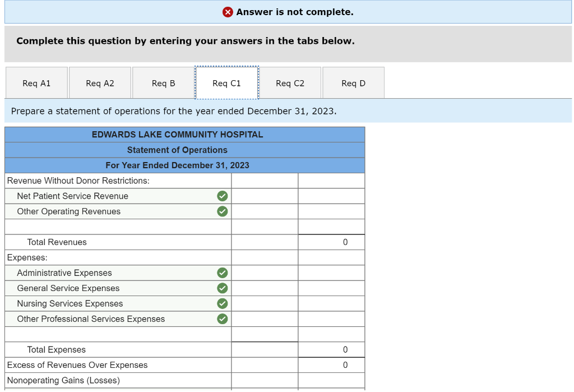Click the Answer is not complete message

pos(295,12)
